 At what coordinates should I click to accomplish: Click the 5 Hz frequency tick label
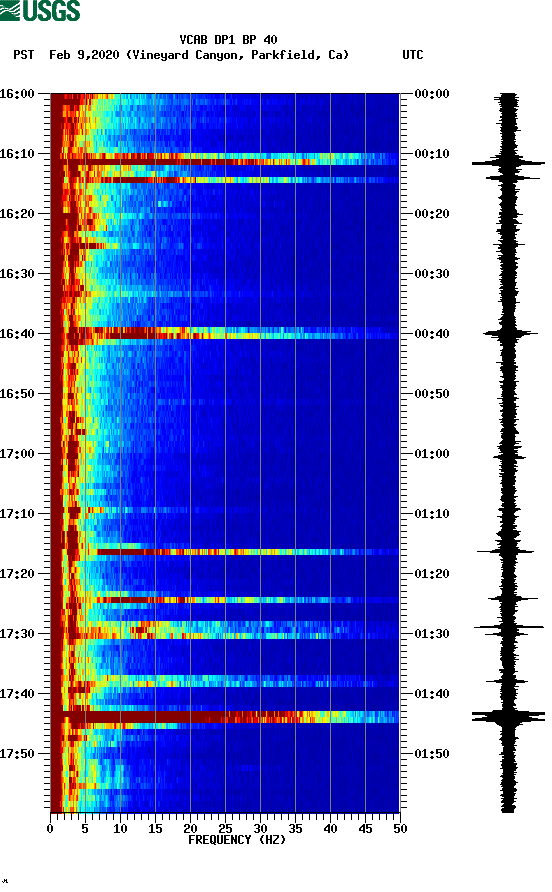pos(85,828)
